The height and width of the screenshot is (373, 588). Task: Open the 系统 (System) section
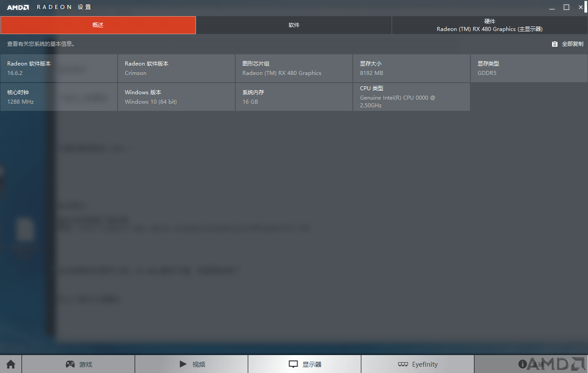click(531, 364)
